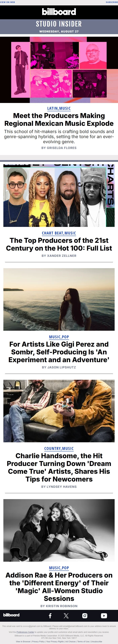Click the footer Billboard logo

pos(11,615)
